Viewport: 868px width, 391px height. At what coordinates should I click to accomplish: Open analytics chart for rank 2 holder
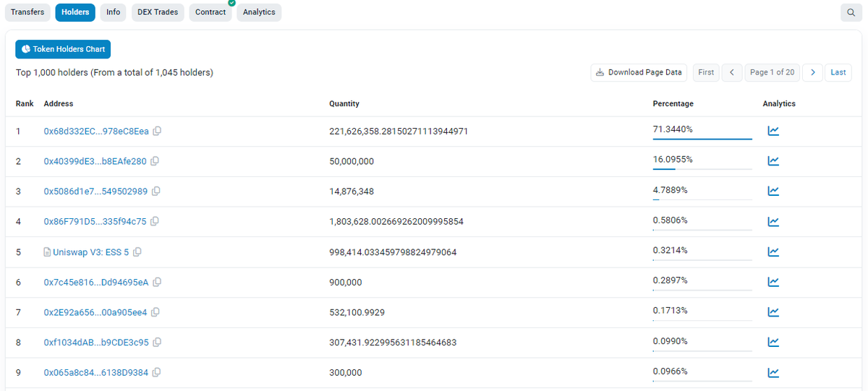[773, 161]
